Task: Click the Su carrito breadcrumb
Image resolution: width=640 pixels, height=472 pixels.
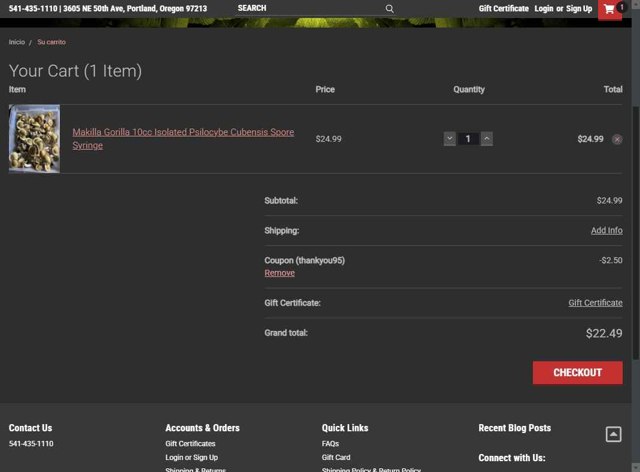Action: pyautogui.click(x=51, y=42)
